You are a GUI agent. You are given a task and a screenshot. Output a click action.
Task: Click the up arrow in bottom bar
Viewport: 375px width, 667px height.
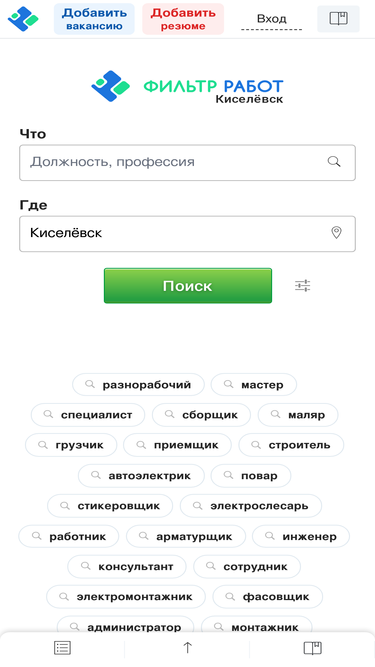(x=188, y=648)
